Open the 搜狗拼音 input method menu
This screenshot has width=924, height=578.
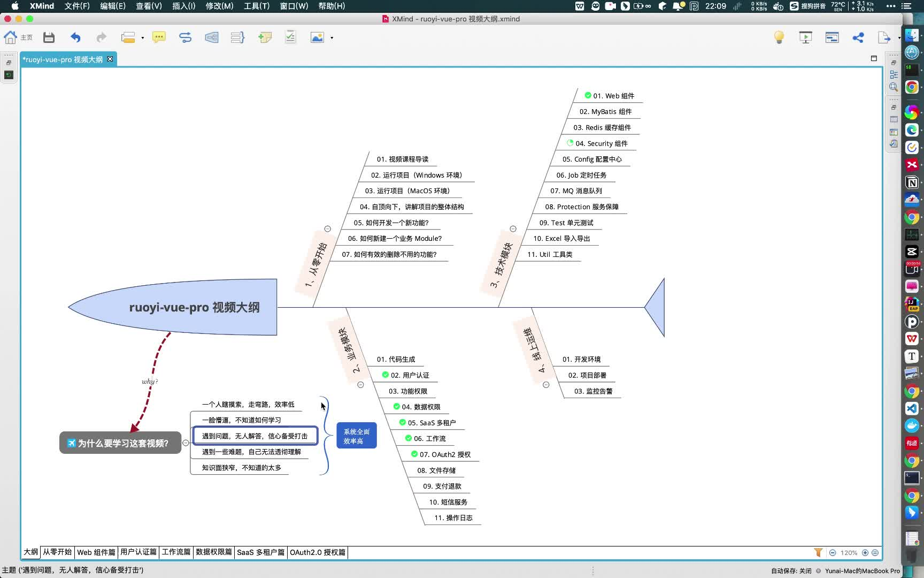pyautogui.click(x=807, y=6)
